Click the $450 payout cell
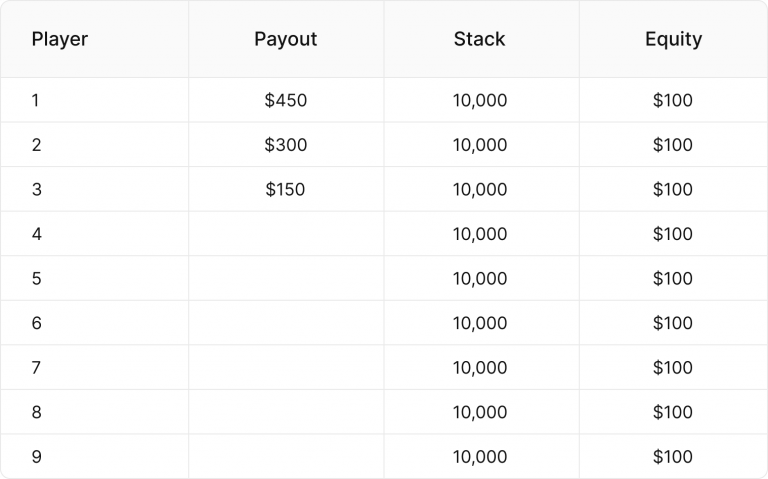 pos(285,100)
